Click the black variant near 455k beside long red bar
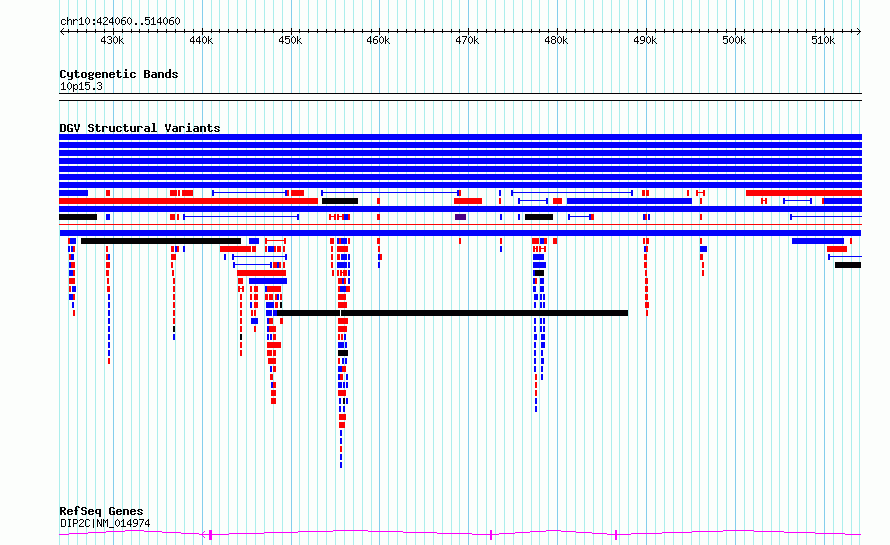This screenshot has width=890, height=545. click(x=340, y=201)
